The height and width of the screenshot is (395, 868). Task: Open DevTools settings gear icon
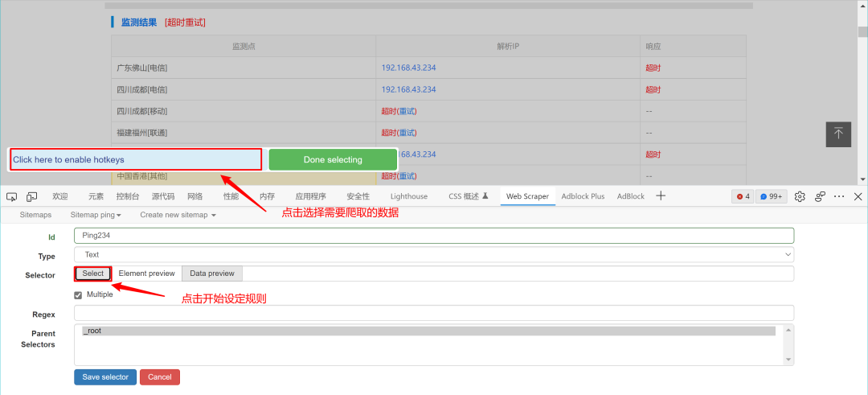800,196
